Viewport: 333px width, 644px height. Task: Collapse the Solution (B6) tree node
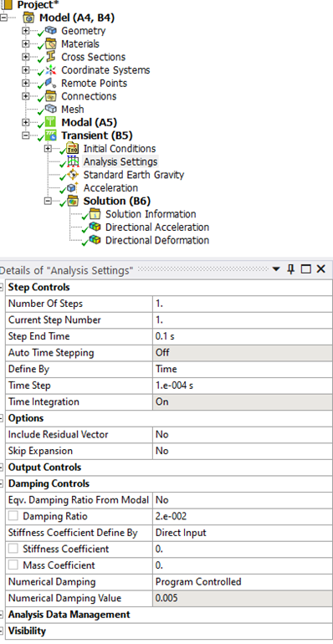pos(48,202)
